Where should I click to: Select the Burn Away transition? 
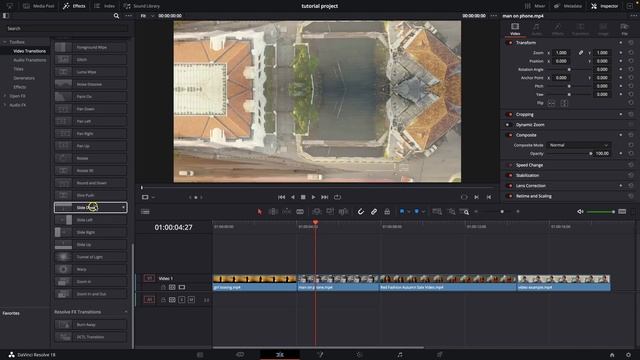90,324
